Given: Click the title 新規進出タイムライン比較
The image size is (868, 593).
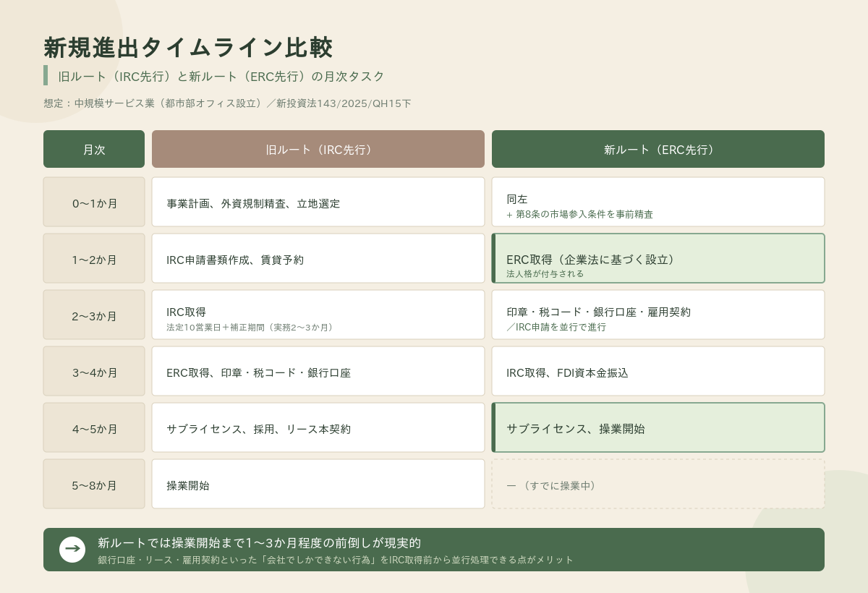Looking at the screenshot, I should coord(188,48).
